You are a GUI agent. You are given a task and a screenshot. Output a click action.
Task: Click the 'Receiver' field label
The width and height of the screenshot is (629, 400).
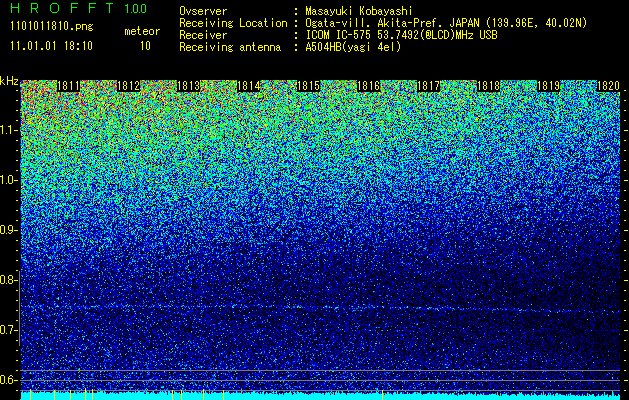pos(203,35)
